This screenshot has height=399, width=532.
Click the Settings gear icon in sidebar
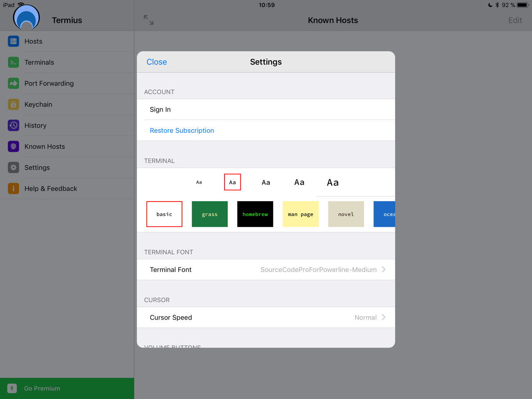point(13,167)
